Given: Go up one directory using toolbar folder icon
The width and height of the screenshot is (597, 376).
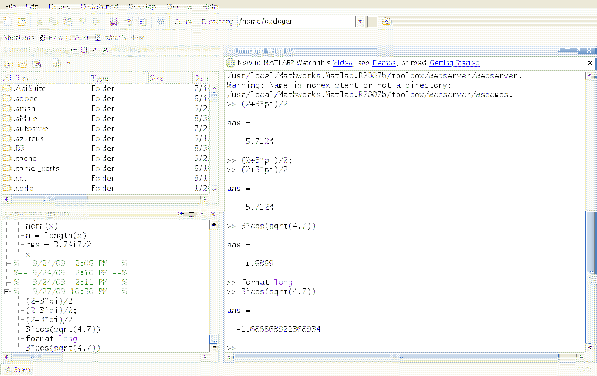Looking at the screenshot, I should tap(386, 22).
